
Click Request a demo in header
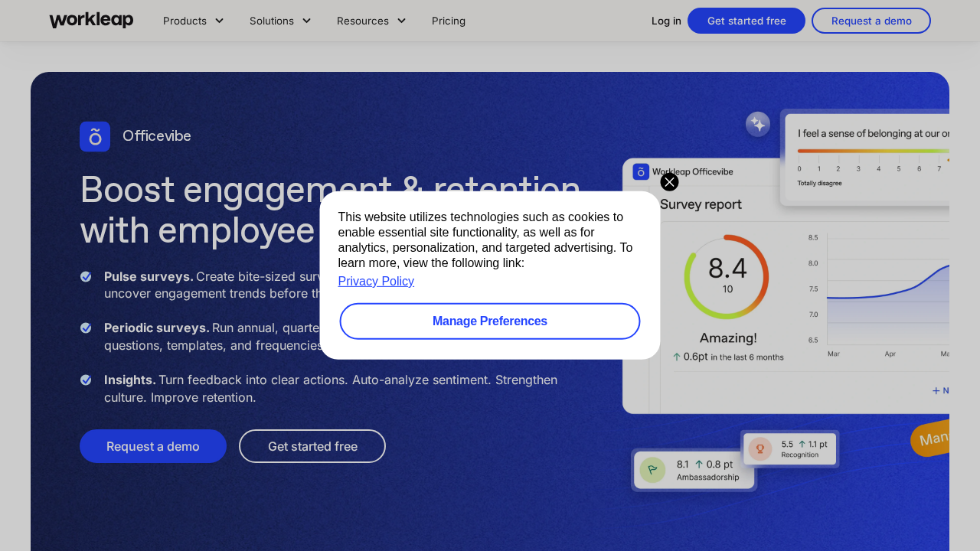(x=871, y=21)
